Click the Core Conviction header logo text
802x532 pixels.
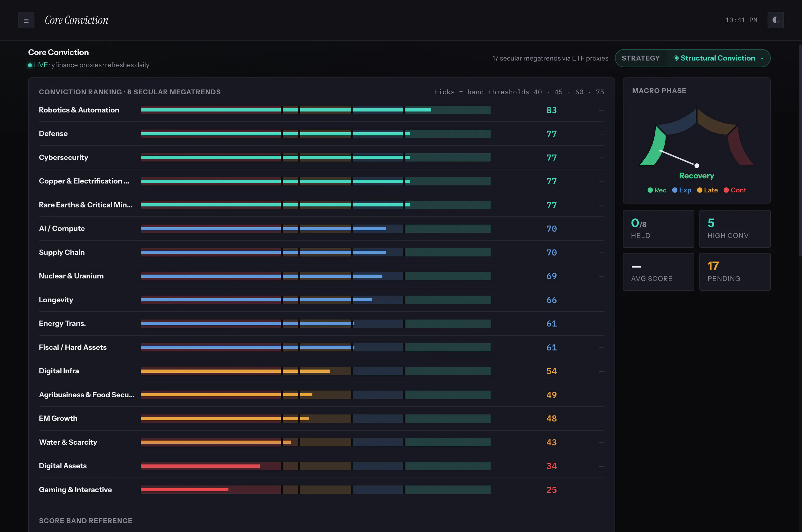tap(77, 20)
